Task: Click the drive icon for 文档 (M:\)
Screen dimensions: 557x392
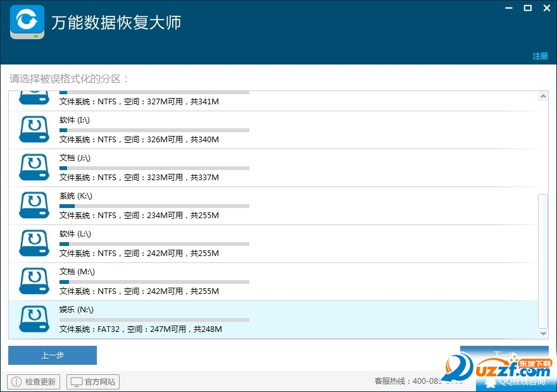Action: (34, 281)
